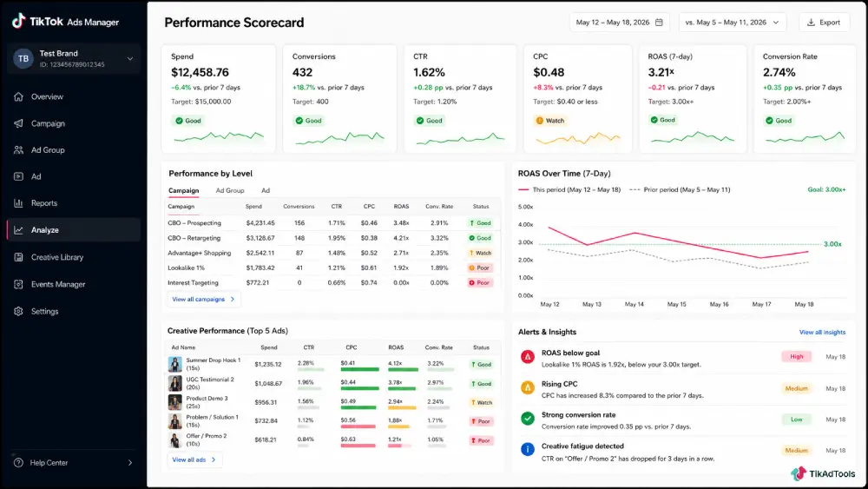
Task: Click the Creative Library icon
Action: pos(18,257)
